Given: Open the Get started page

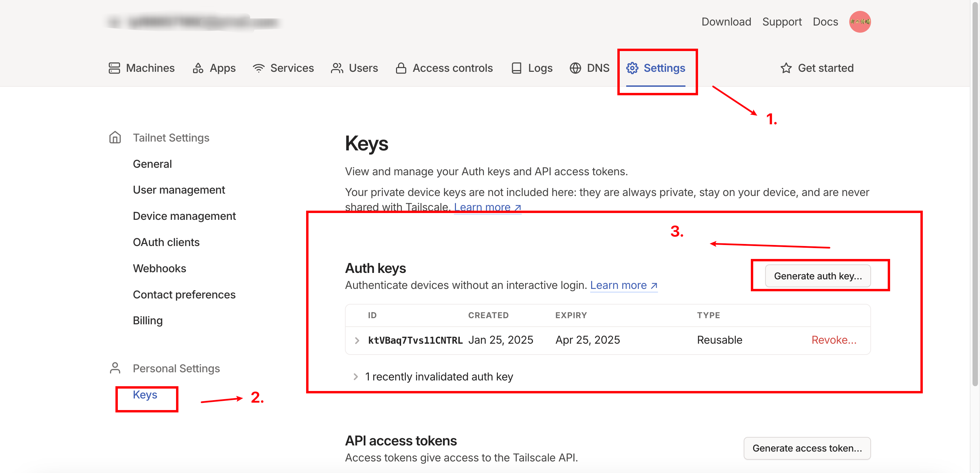Looking at the screenshot, I should pos(817,68).
